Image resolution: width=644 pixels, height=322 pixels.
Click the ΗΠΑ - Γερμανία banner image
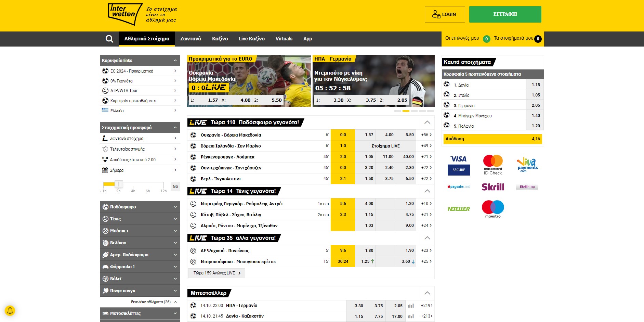click(x=373, y=81)
